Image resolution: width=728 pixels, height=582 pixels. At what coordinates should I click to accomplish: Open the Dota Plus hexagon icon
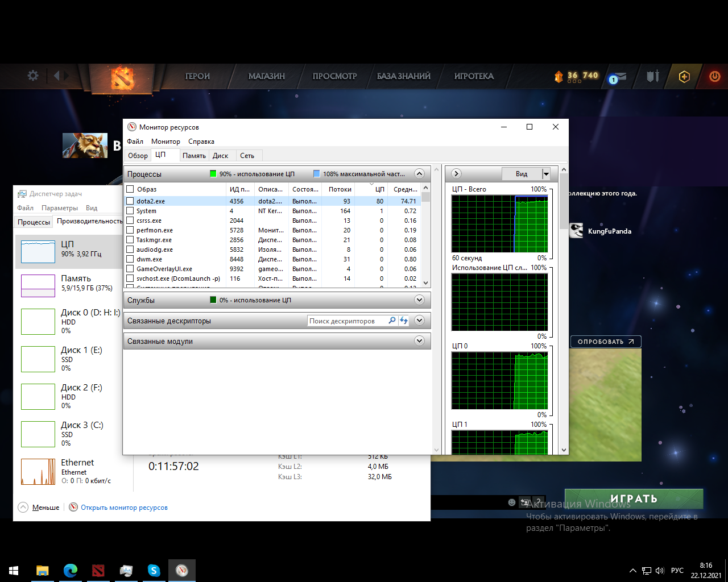(x=684, y=77)
